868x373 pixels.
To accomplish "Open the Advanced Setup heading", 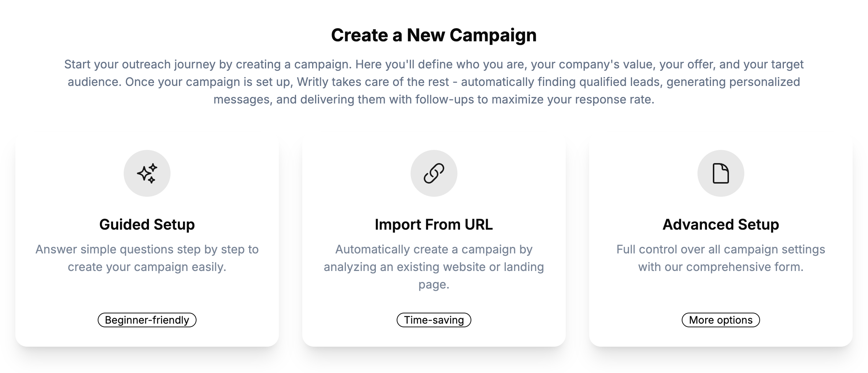I will coord(721,225).
